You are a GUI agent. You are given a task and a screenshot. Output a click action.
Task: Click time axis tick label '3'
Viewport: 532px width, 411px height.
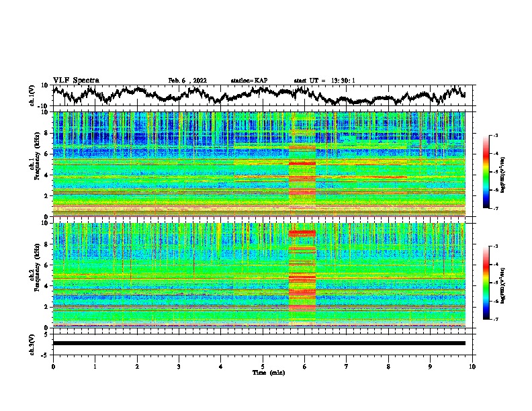(x=179, y=367)
